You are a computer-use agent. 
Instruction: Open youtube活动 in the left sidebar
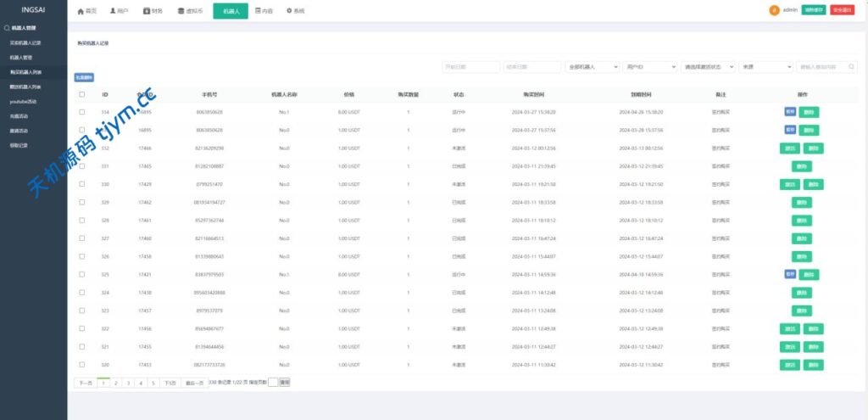coord(23,102)
